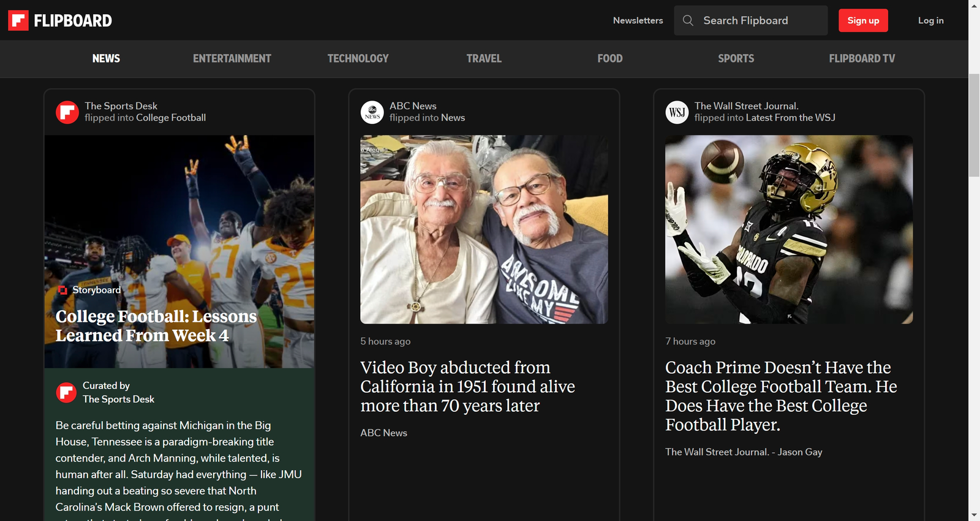Open the two elderly men photo
The width and height of the screenshot is (980, 521).
point(484,229)
